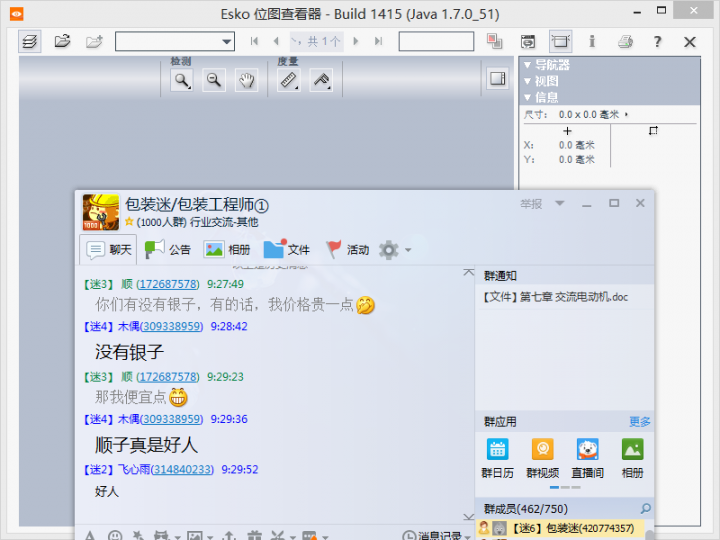Activate the pan hand tool

[245, 81]
